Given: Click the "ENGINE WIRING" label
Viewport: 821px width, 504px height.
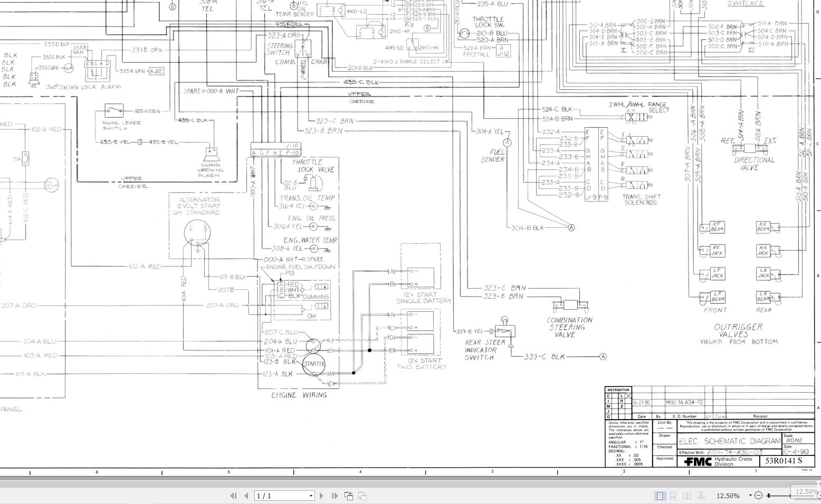Looking at the screenshot, I should coord(299,395).
